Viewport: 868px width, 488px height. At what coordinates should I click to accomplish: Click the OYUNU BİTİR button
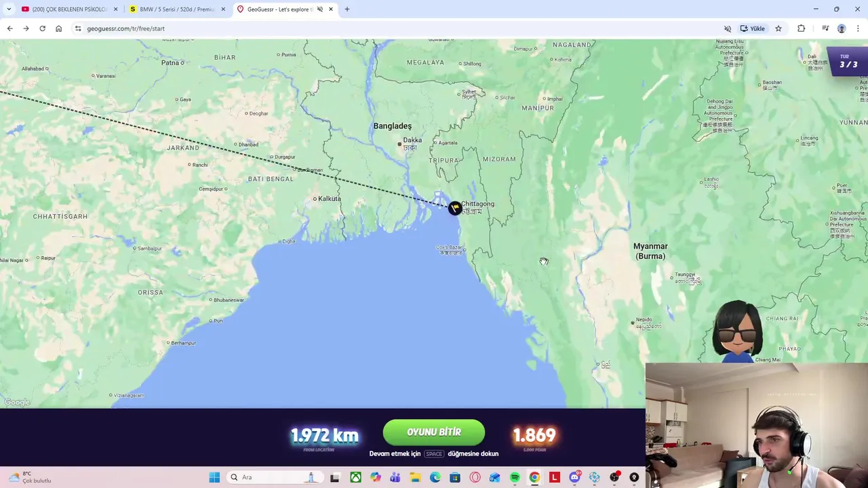[434, 432]
